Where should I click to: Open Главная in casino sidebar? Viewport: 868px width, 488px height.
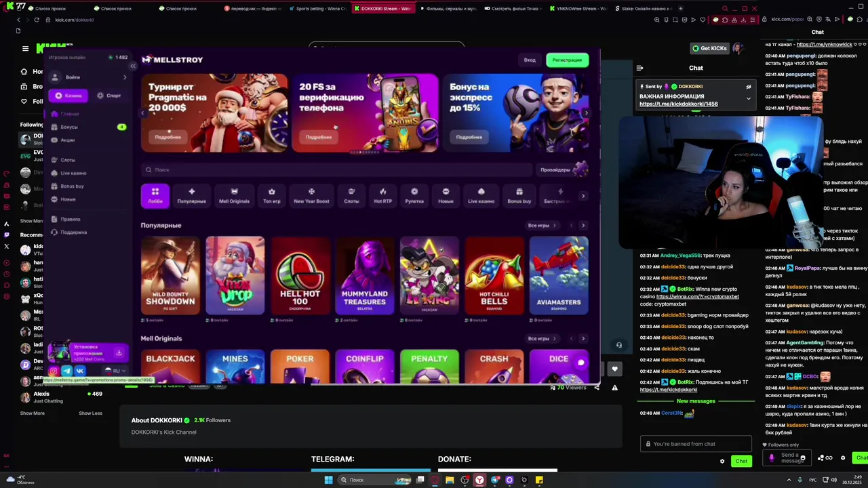coord(69,114)
